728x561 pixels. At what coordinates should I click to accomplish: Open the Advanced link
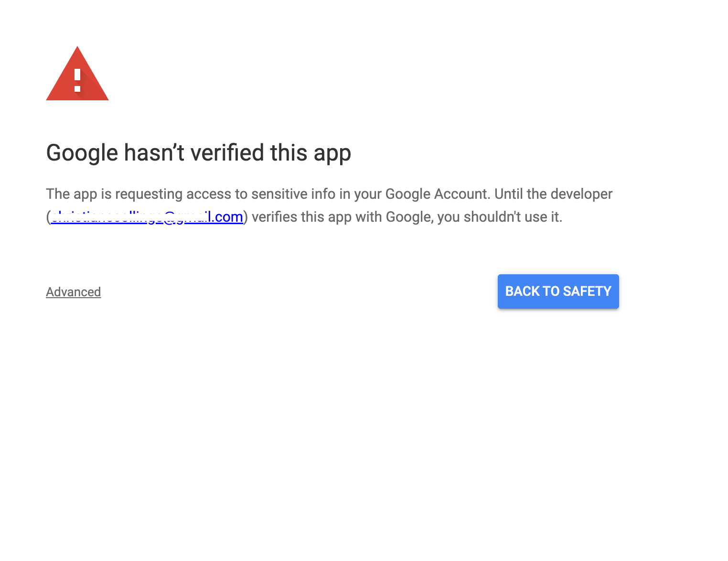[x=74, y=292]
